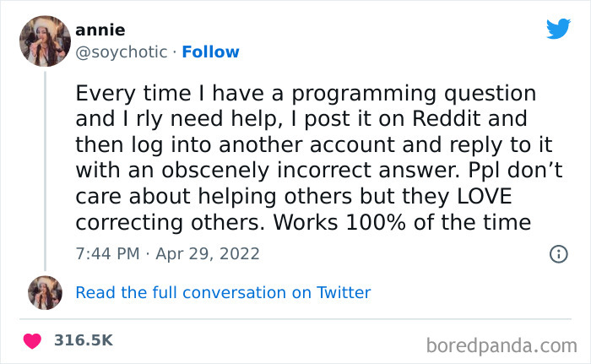Visit the @soychotic handle
591x364 pixels.
[123, 52]
